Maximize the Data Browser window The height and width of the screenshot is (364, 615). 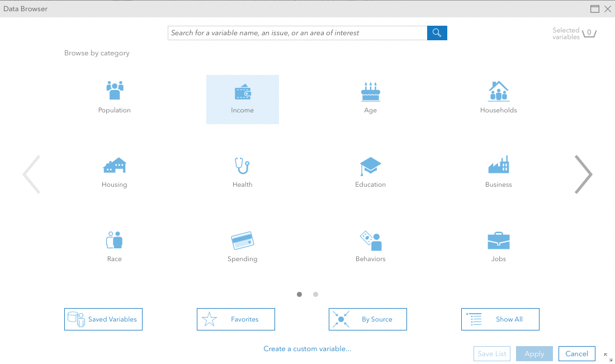pos(595,9)
